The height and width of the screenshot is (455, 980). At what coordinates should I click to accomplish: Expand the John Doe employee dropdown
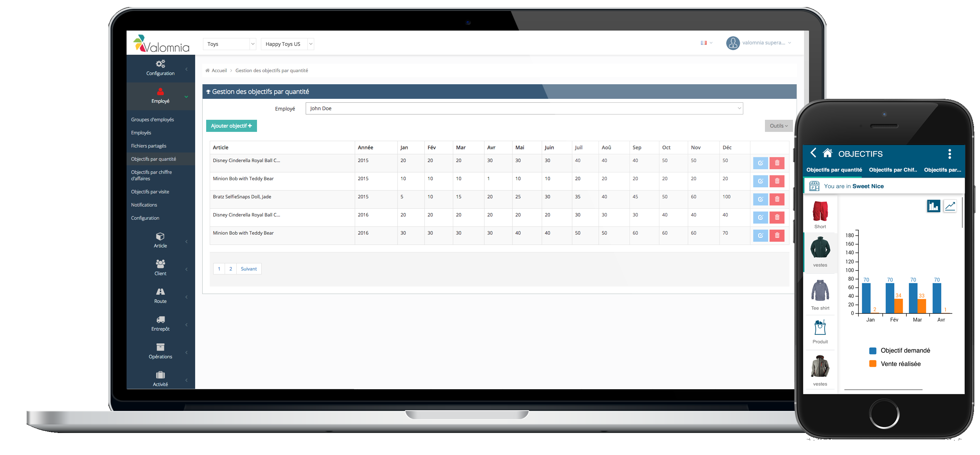click(524, 108)
